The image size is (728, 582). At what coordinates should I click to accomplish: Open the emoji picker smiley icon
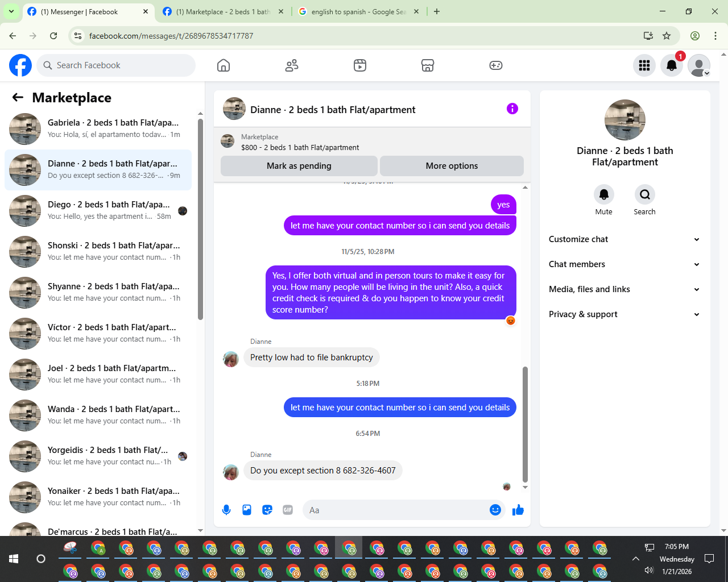click(495, 510)
